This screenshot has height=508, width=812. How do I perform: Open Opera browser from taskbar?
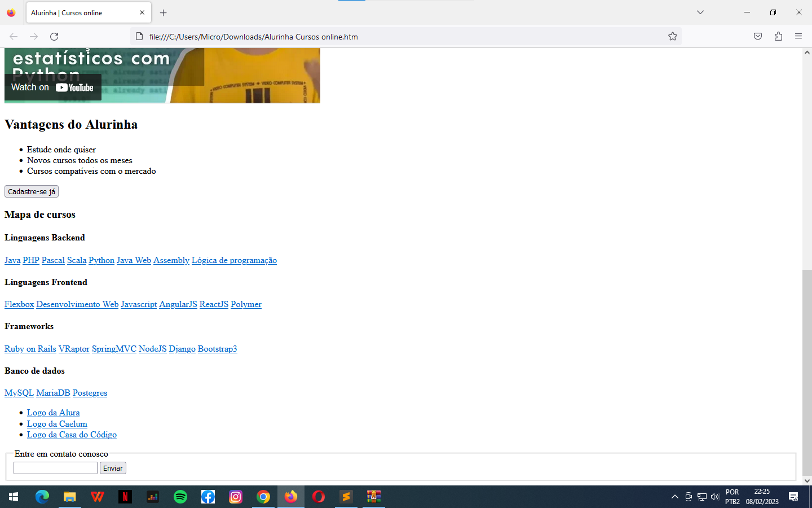319,497
